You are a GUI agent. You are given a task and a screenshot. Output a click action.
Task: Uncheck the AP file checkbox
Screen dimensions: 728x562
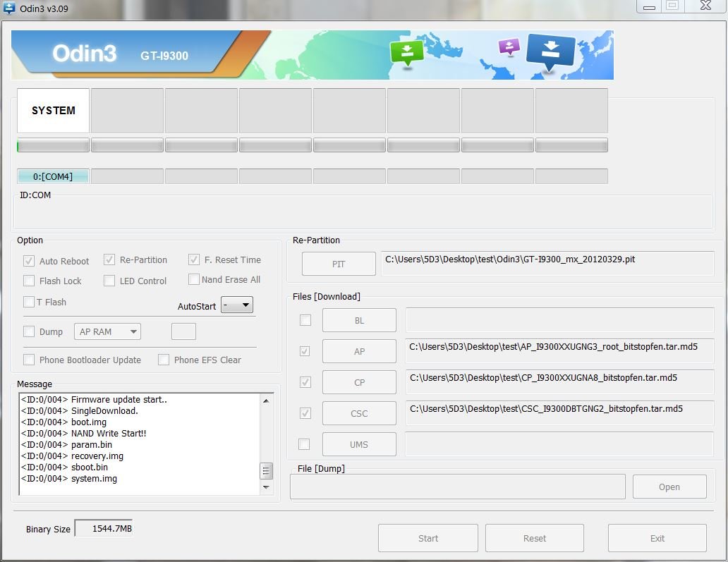[305, 351]
